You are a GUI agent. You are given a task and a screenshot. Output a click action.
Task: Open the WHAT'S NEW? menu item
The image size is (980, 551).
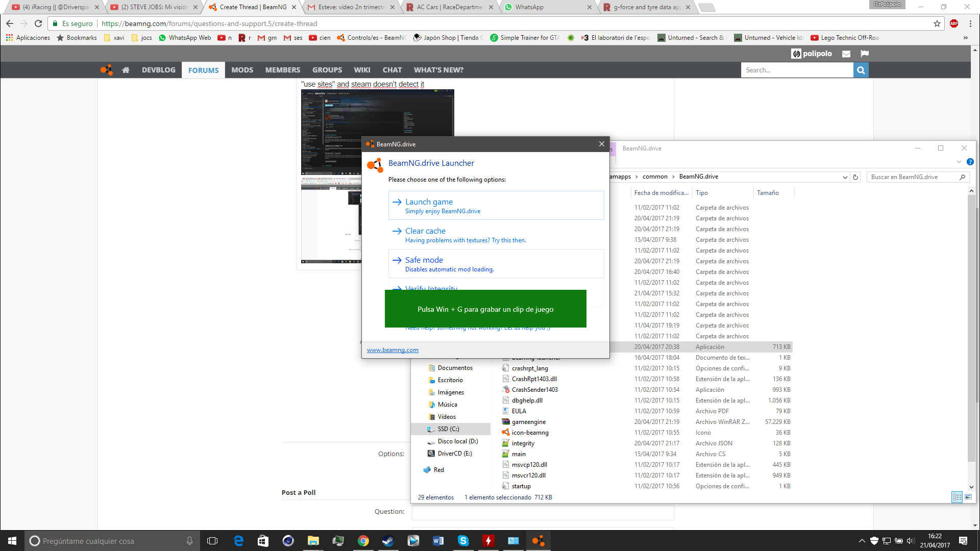pos(438,70)
